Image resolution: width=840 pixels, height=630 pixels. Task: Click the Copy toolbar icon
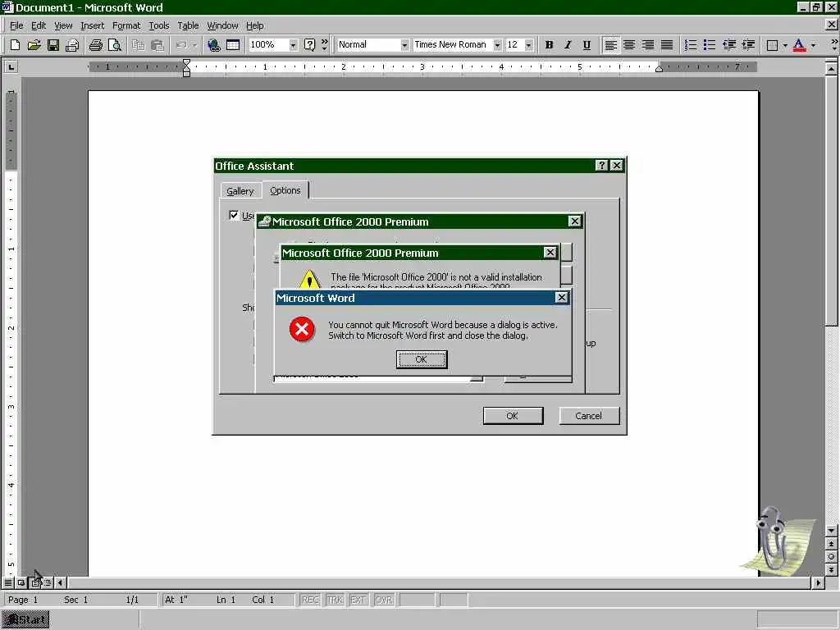[138, 45]
